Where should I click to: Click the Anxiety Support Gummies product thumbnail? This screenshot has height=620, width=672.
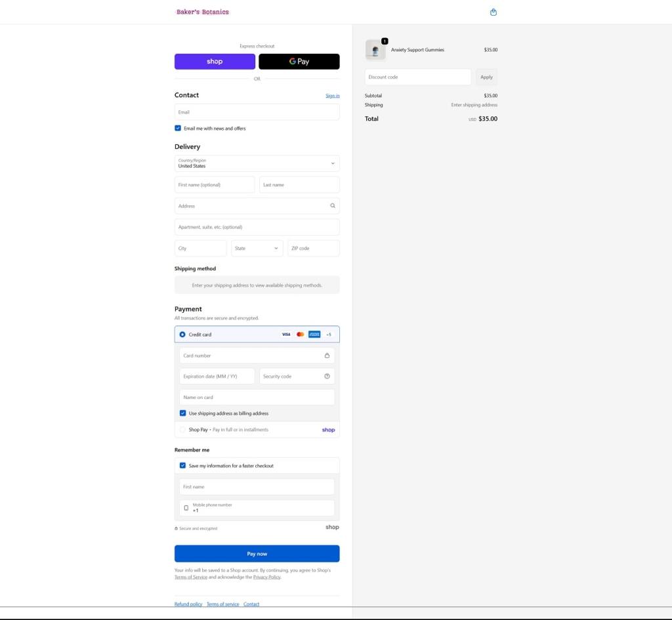pos(375,50)
